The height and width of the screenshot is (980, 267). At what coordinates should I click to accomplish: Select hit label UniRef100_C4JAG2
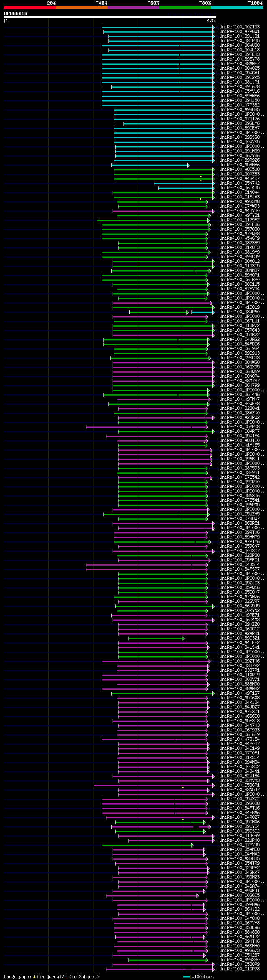(239, 340)
